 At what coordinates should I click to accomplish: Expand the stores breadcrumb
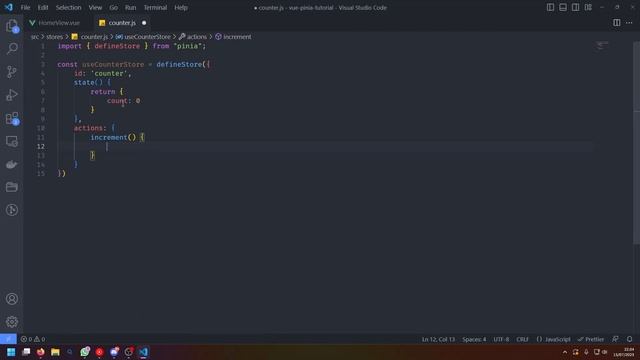54,37
